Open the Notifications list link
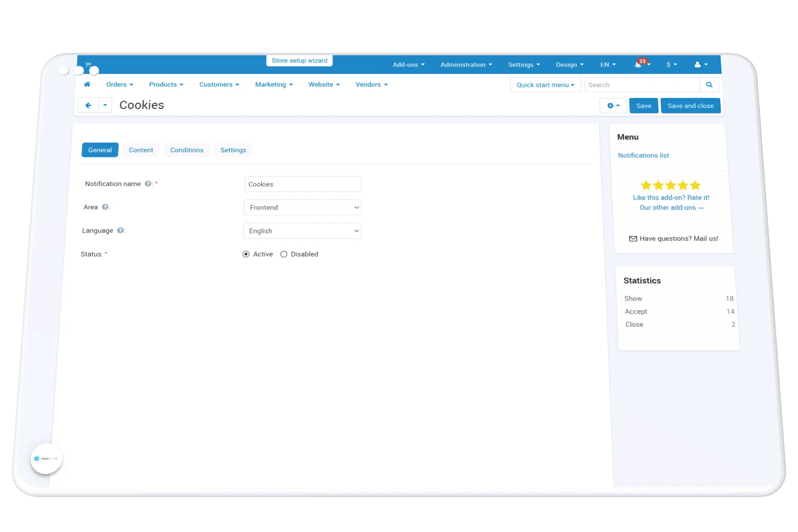798x532 pixels. click(x=643, y=155)
